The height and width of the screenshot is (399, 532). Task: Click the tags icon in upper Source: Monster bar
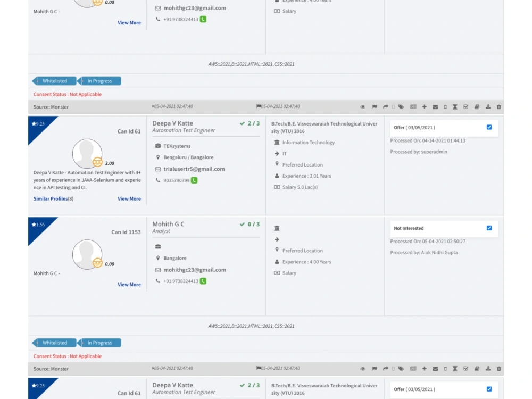401,107
